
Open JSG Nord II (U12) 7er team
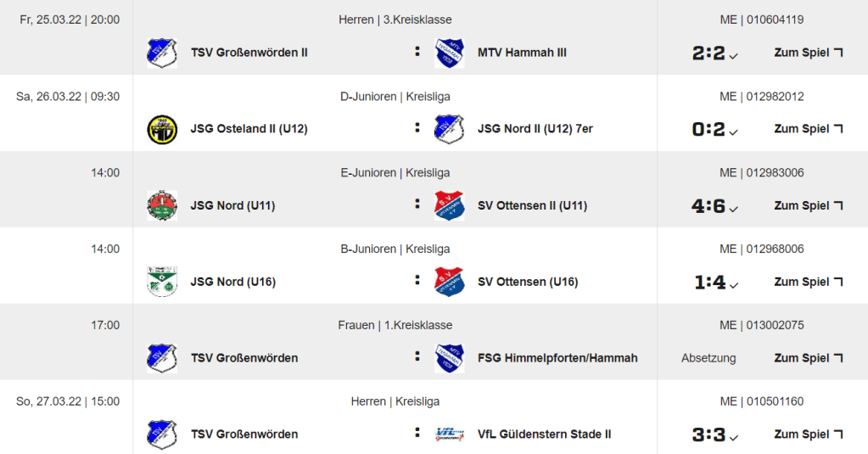click(x=535, y=129)
